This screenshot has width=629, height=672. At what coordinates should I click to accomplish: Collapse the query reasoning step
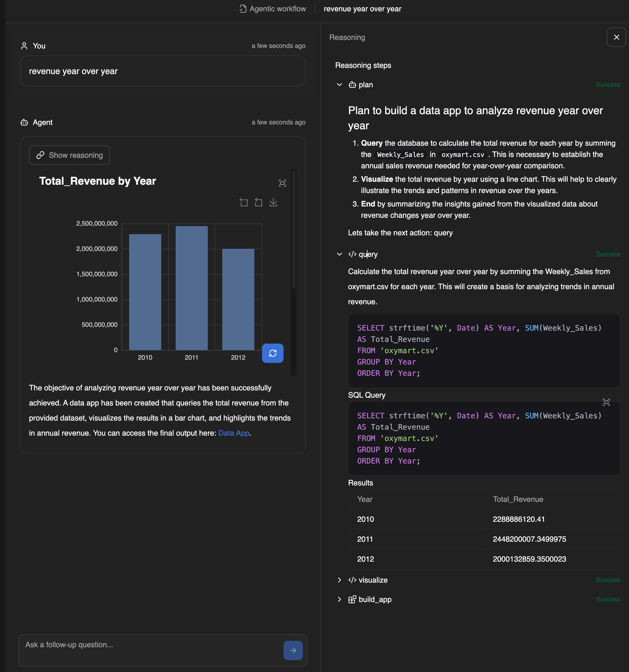340,254
